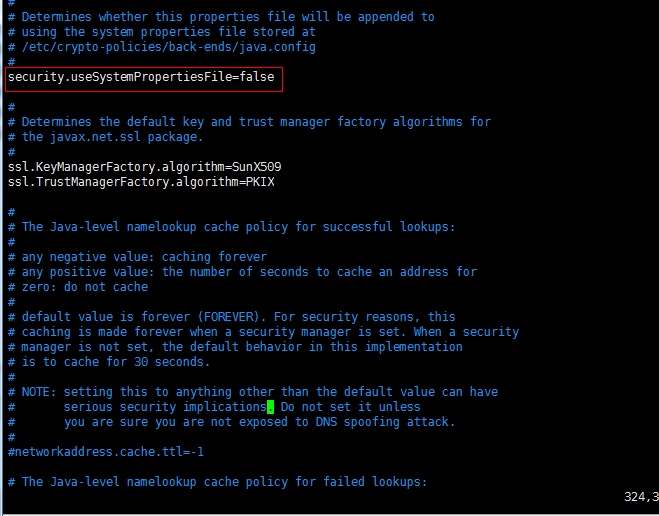Click the ssl.TrustManagerFactory.algorithm line

140,181
